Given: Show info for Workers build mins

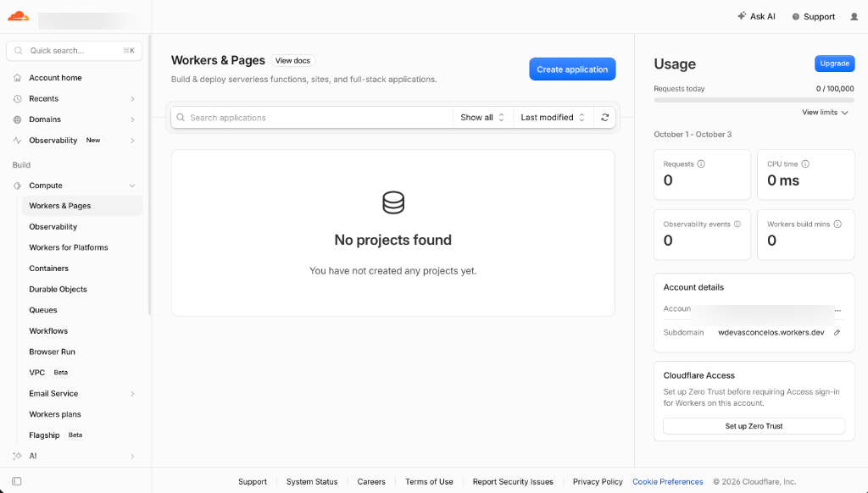Looking at the screenshot, I should pos(837,224).
